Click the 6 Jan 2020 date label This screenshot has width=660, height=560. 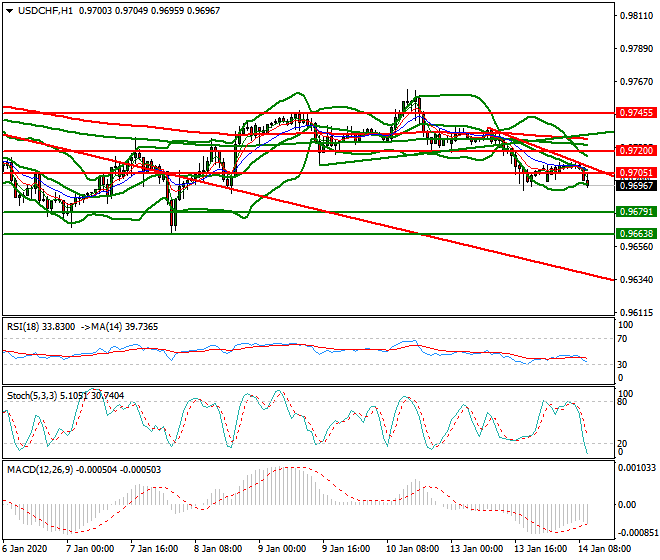pos(26,549)
